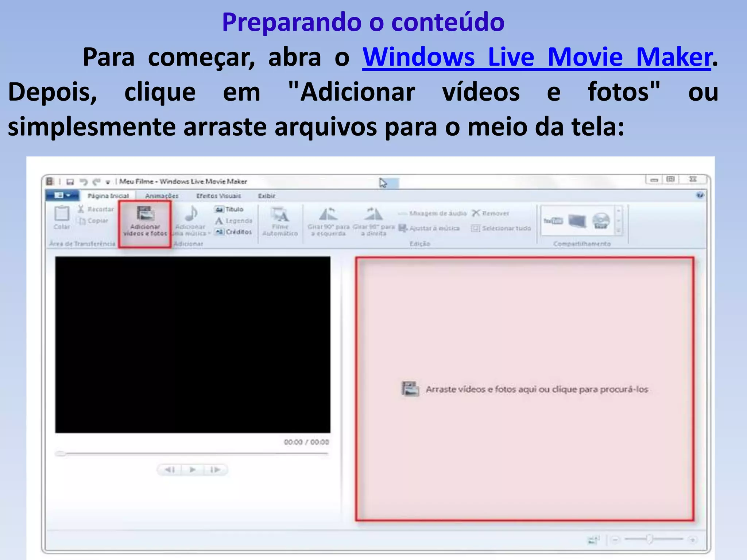Click the preview seek bar
This screenshot has width=747, height=560.
point(192,454)
